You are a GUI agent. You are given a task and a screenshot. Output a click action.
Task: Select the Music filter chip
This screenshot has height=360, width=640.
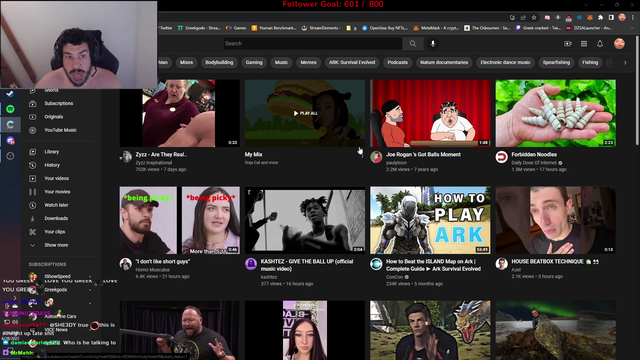click(x=281, y=62)
